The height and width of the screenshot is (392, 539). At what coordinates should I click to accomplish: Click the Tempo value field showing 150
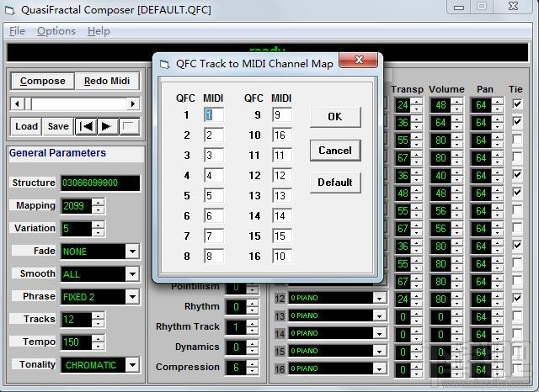[x=77, y=342]
